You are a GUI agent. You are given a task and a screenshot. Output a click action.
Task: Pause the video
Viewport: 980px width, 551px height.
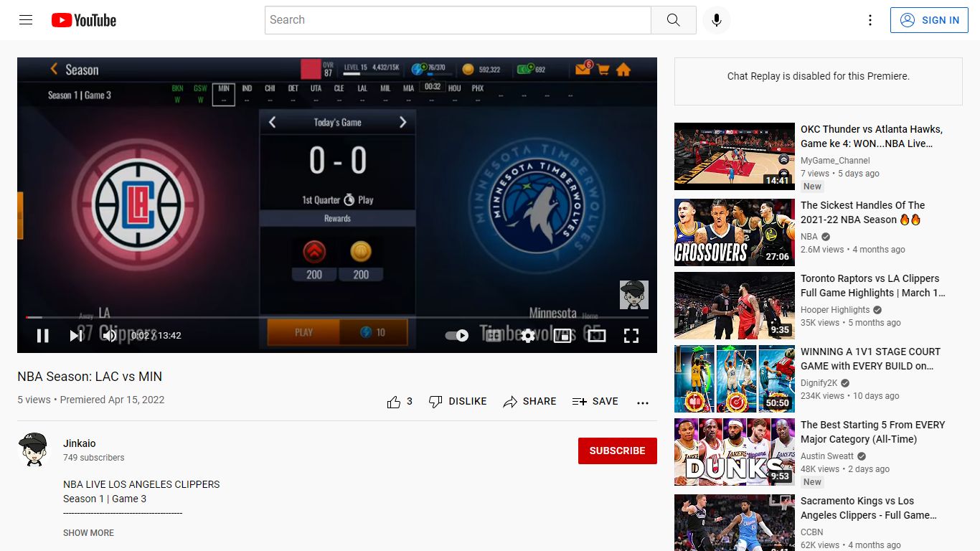[43, 335]
